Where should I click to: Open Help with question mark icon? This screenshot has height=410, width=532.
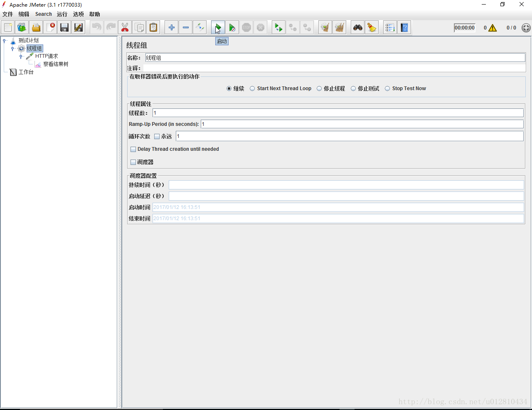coord(404,27)
